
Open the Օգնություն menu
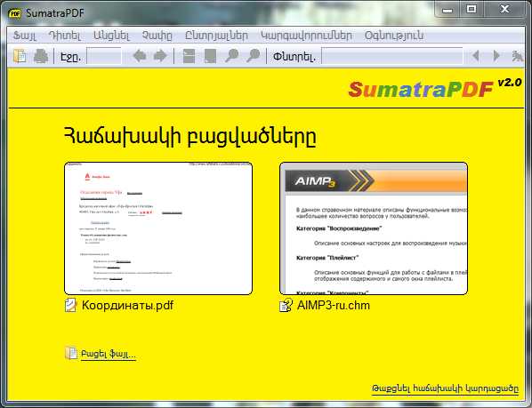[394, 36]
